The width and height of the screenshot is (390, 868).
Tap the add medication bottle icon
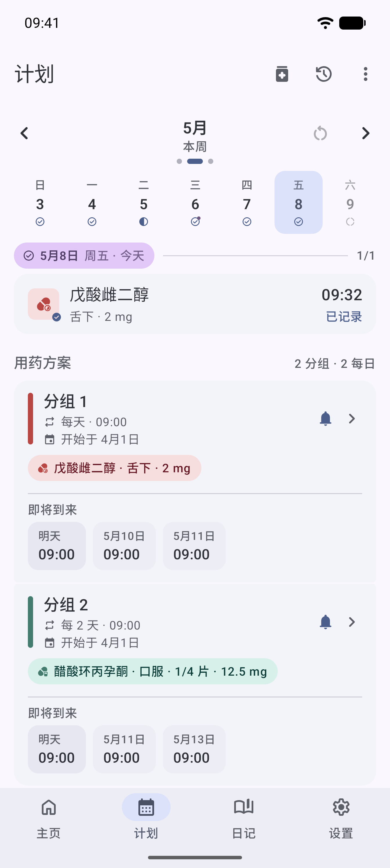(282, 74)
